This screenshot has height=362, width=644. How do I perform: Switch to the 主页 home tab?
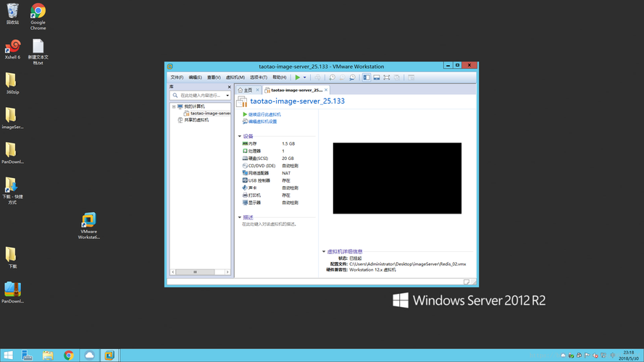tap(245, 90)
